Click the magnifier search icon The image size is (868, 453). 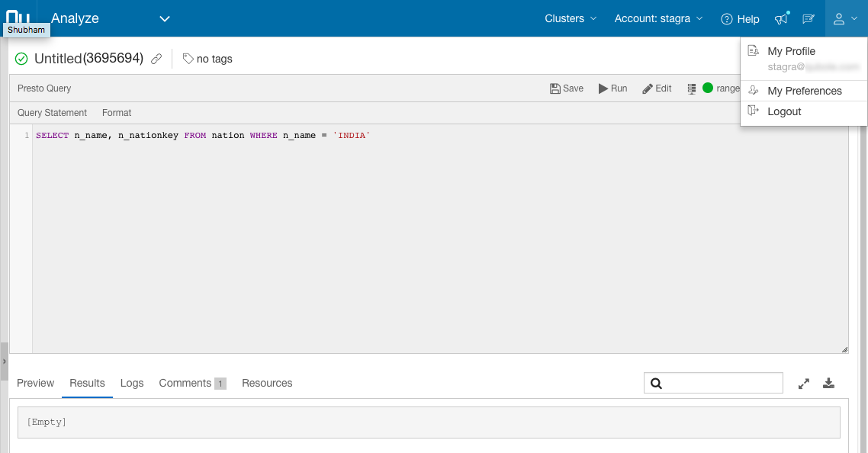point(656,384)
